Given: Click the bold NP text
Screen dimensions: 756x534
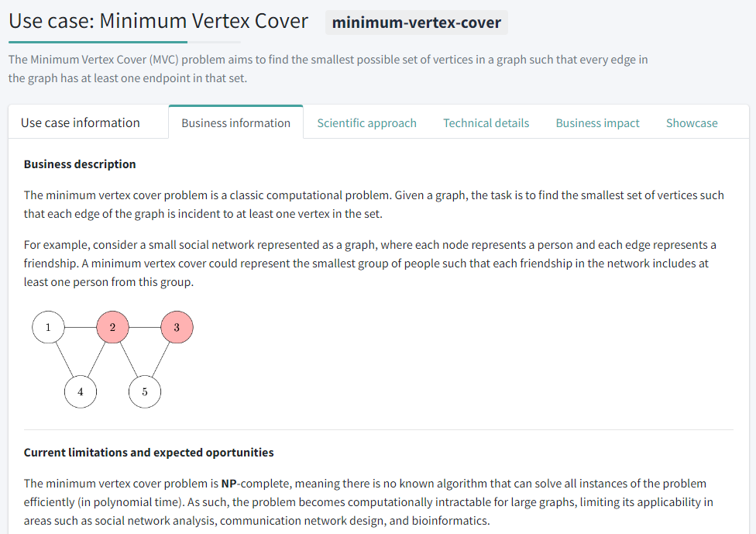Looking at the screenshot, I should tap(229, 483).
